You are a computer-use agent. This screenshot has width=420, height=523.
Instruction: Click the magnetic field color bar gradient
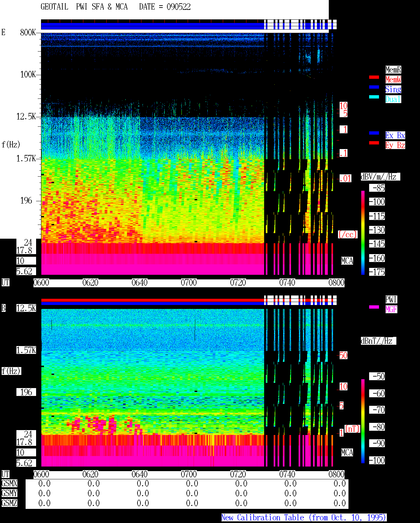(x=363, y=421)
